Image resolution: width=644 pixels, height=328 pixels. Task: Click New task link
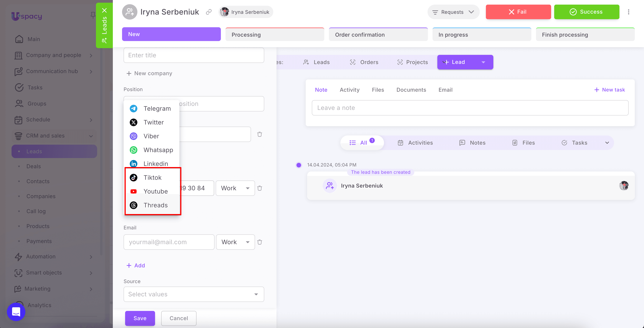[609, 90]
